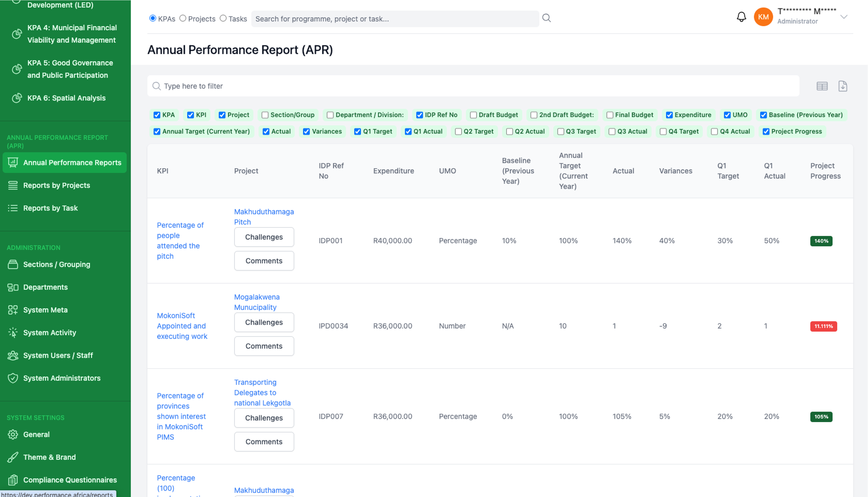Click the Theme & Brand paintbrush icon
This screenshot has width=868, height=497.
tap(13, 457)
